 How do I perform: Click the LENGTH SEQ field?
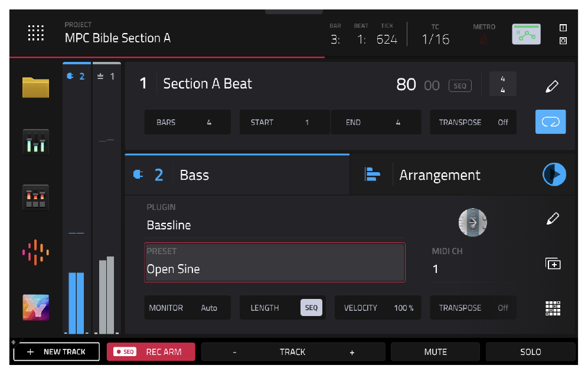tap(282, 308)
